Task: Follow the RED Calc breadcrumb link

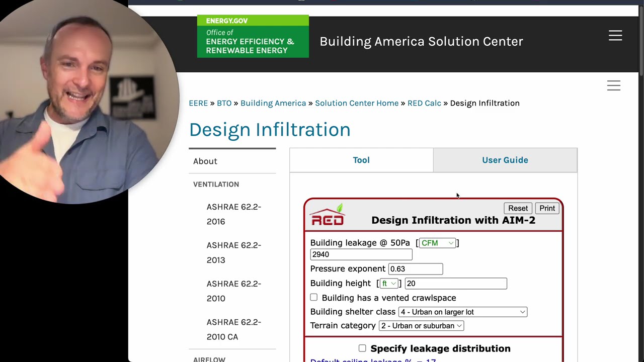Action: pos(424,103)
